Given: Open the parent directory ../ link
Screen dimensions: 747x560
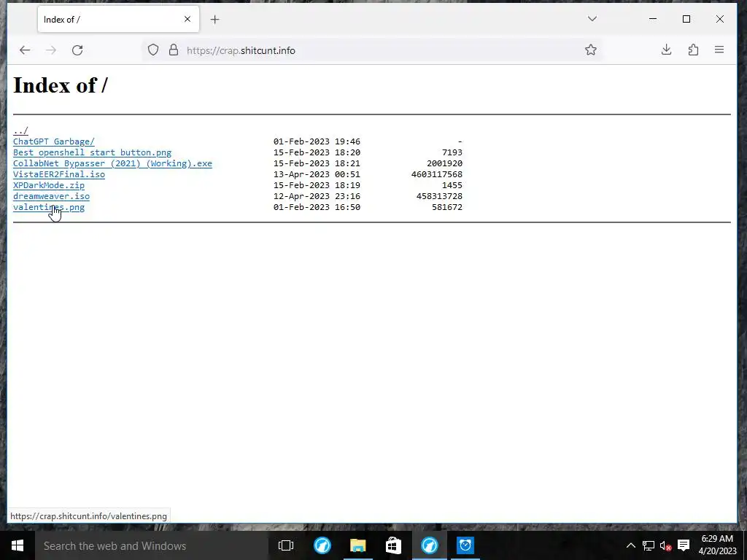Looking at the screenshot, I should (x=20, y=131).
